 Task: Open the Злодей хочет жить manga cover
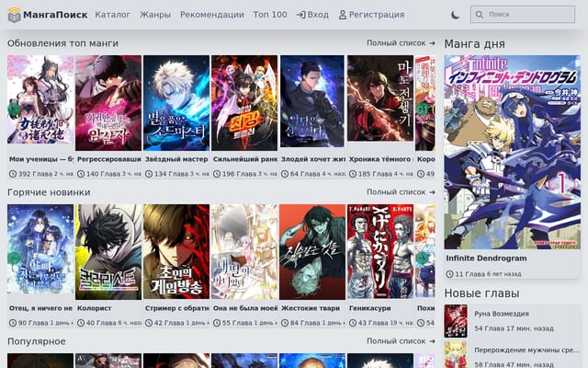(x=312, y=101)
